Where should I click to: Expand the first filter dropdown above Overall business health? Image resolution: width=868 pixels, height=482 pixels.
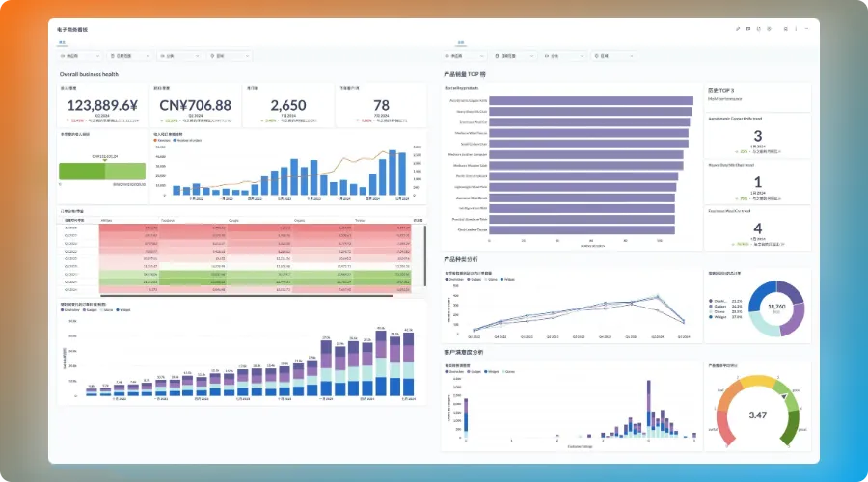[x=78, y=56]
